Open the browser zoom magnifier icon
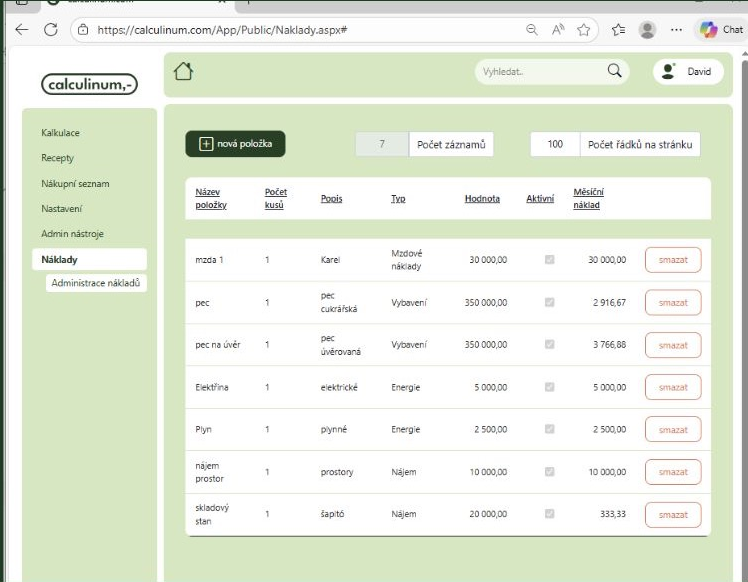The image size is (748, 582). 531,30
